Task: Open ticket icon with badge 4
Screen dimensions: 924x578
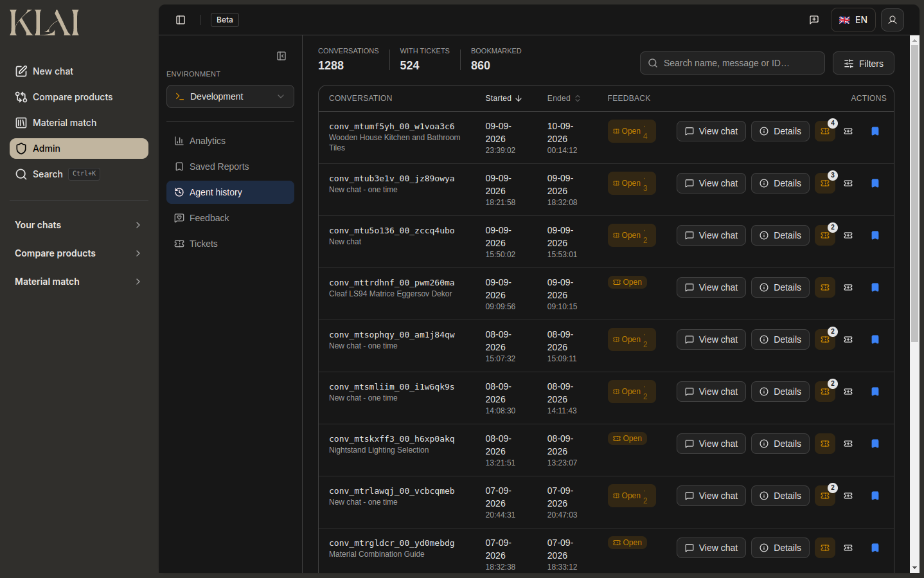Action: click(825, 131)
